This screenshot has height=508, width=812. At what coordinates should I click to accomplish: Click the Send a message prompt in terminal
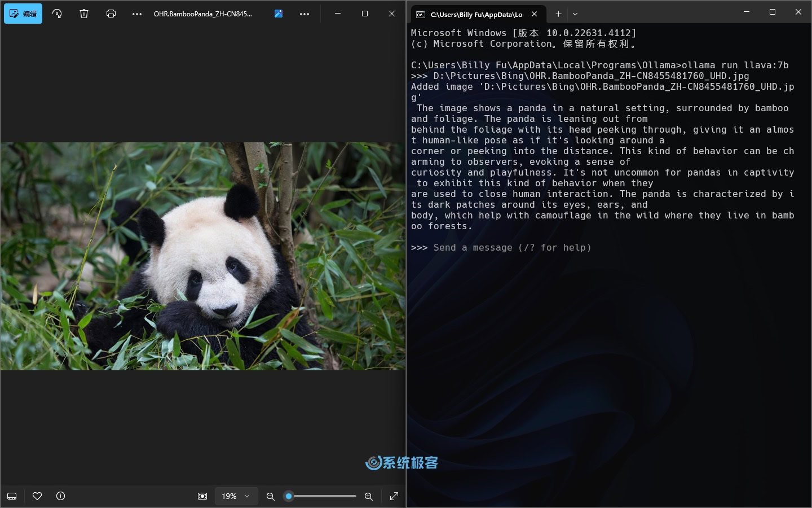point(512,247)
